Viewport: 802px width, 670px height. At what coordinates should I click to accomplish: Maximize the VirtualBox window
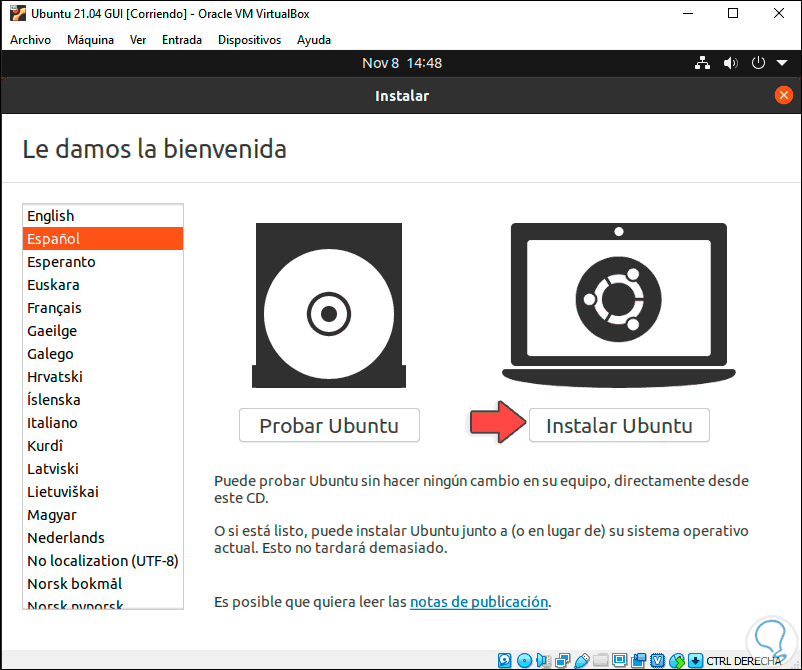point(733,13)
